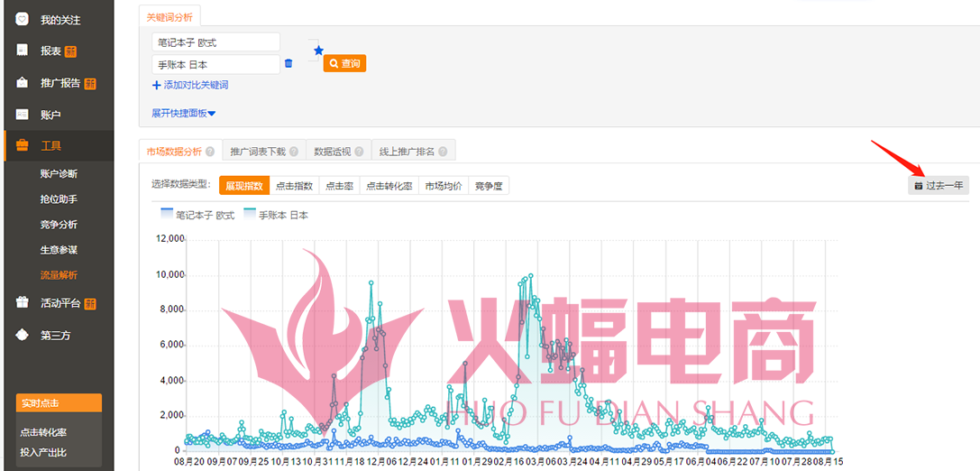980x471 pixels.
Task: Click the 第三方 sidebar icon
Action: [x=23, y=336]
